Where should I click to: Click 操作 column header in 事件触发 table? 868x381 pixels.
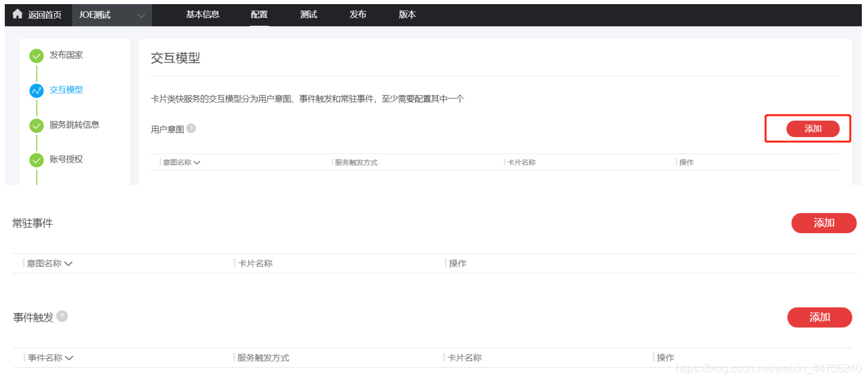pos(665,358)
